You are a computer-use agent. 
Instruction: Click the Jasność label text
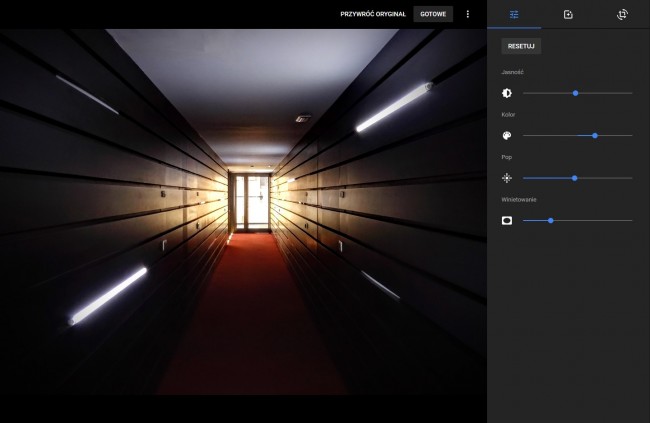tap(512, 72)
